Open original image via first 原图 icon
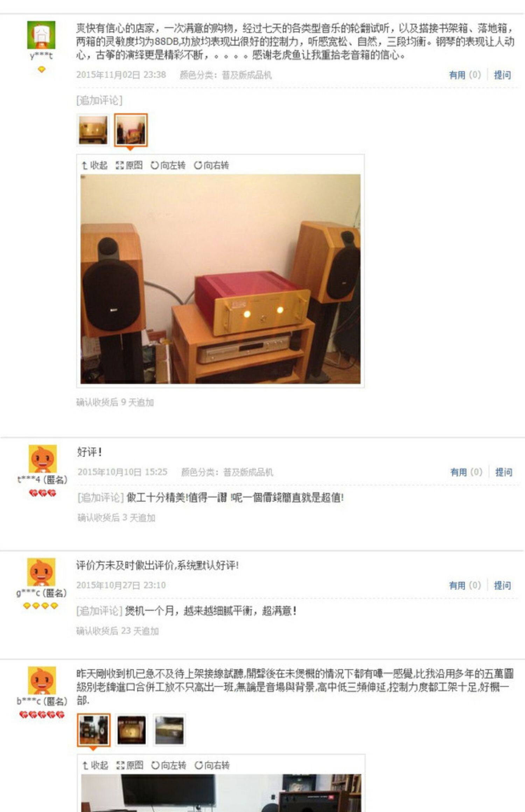Viewport: 525px width, 812px height. point(129,165)
